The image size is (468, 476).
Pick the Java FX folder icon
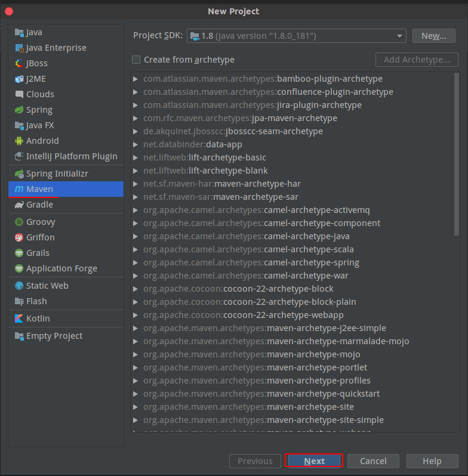click(19, 125)
